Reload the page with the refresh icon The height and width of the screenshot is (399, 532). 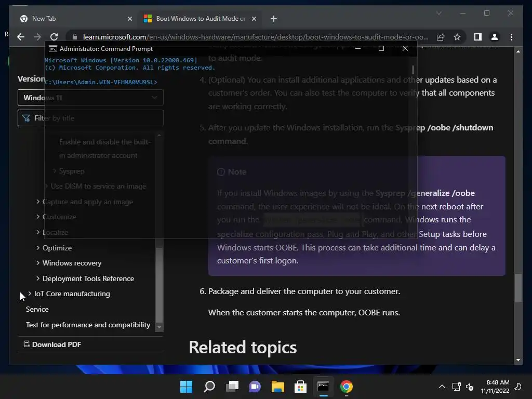point(54,37)
